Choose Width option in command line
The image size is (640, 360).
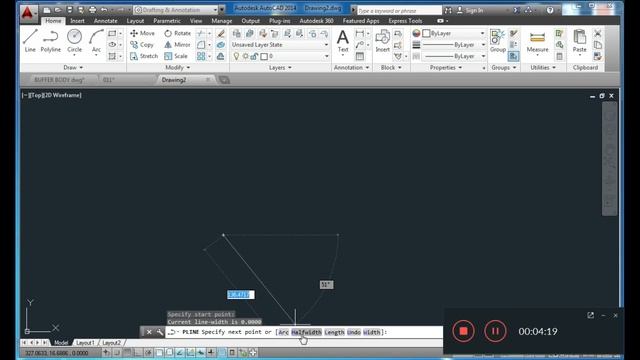(x=371, y=332)
